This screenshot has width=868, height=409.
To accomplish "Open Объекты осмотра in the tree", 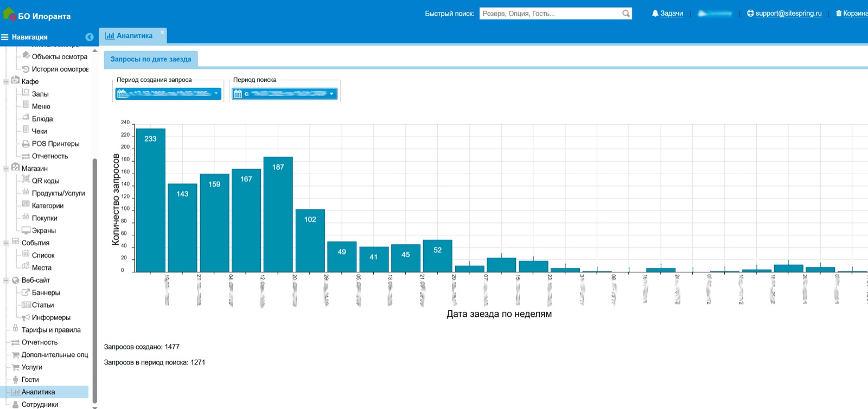I will pyautogui.click(x=59, y=57).
